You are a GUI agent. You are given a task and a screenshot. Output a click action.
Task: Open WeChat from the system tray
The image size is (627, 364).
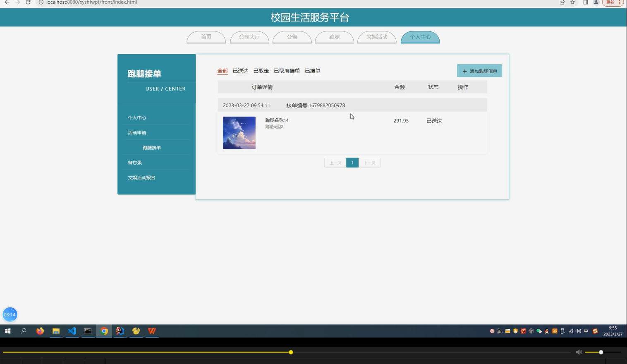coord(539,331)
